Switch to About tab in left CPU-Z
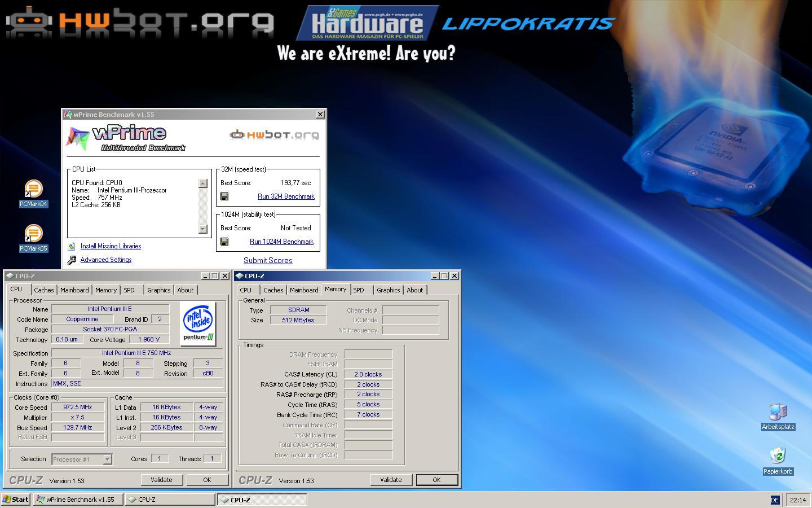Screen dimensions: 812x508 coord(185,290)
